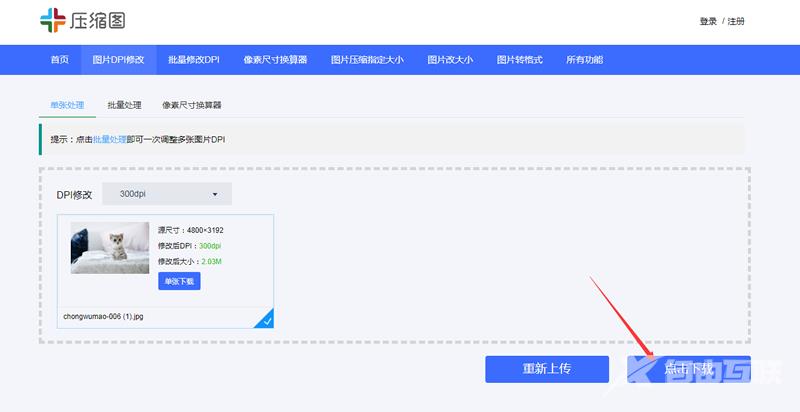Screen dimensions: 800x412
Task: Show 所有功能 menu
Action: 587,60
